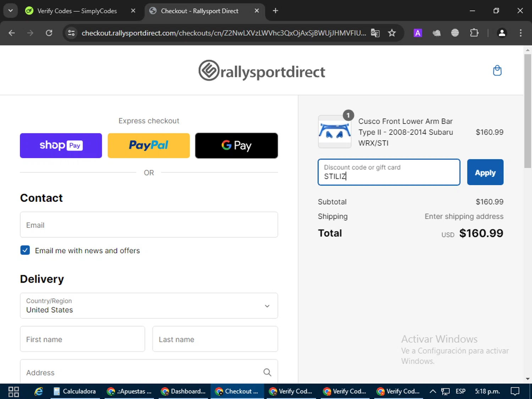Open Windows Task View icon
This screenshot has height=399, width=532.
[13, 392]
